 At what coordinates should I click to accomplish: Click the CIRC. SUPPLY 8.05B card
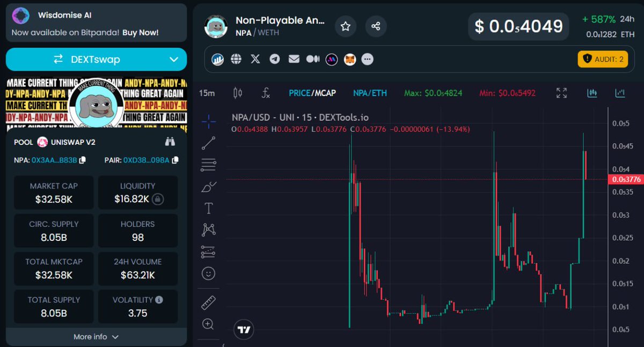[x=54, y=231]
